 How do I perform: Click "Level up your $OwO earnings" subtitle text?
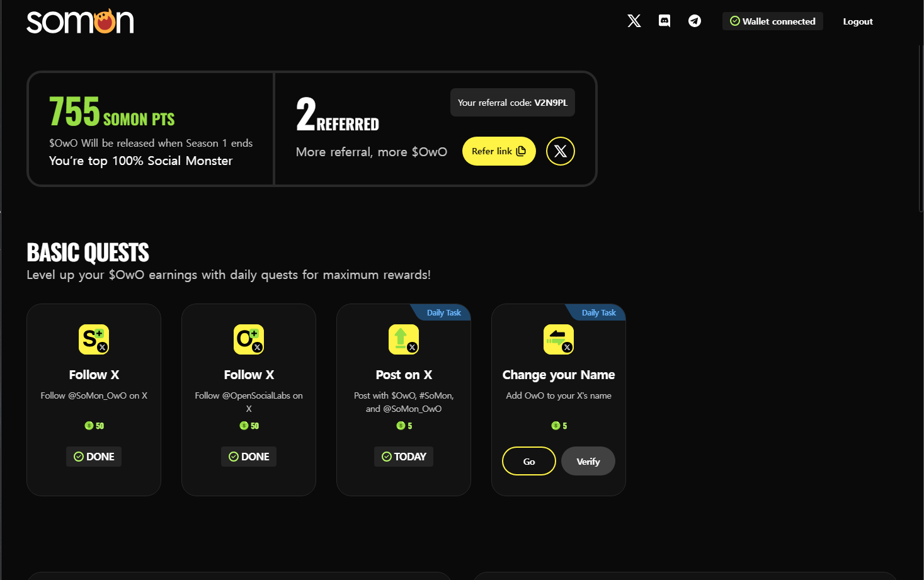pos(229,275)
